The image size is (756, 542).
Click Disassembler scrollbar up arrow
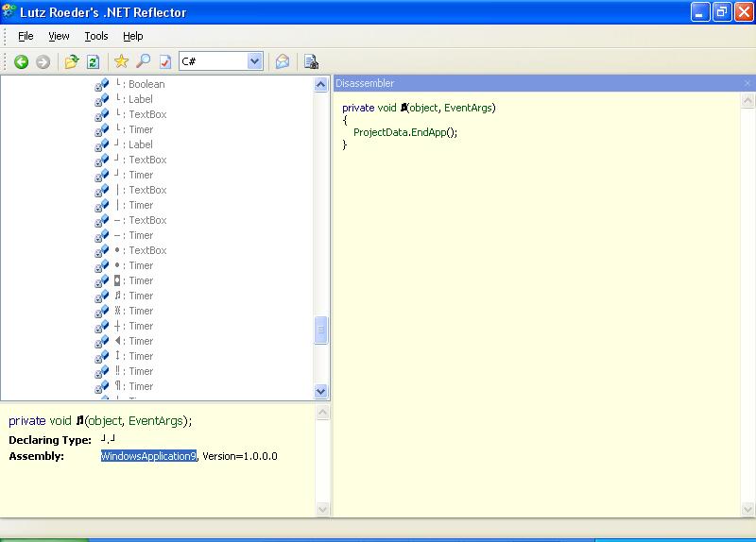[x=747, y=100]
